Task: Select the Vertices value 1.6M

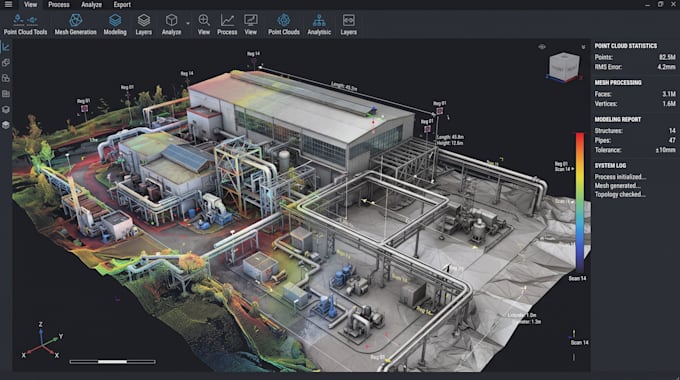Action: pyautogui.click(x=669, y=104)
